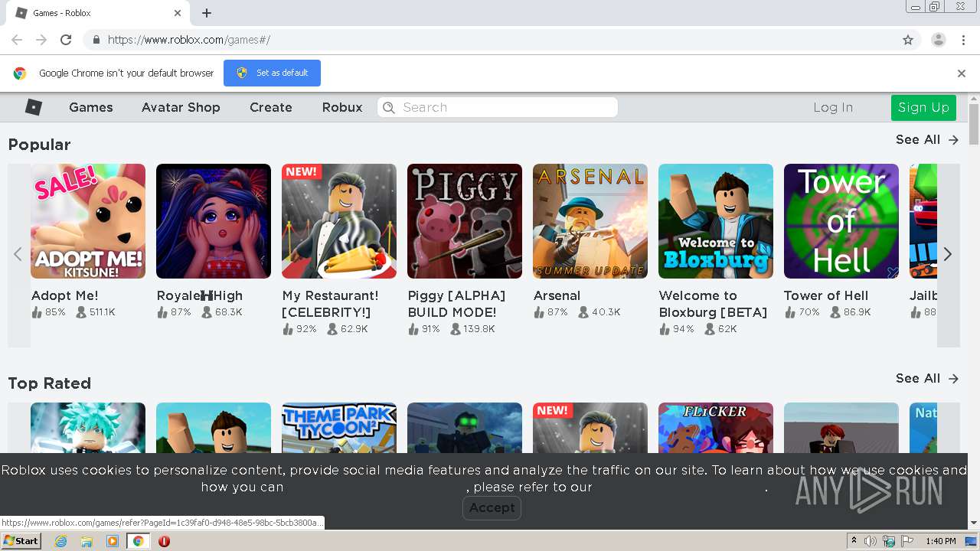The width and height of the screenshot is (980, 551).
Task: Open the Welcome to Bloxburg thumbnail in Popular
Action: click(x=716, y=221)
